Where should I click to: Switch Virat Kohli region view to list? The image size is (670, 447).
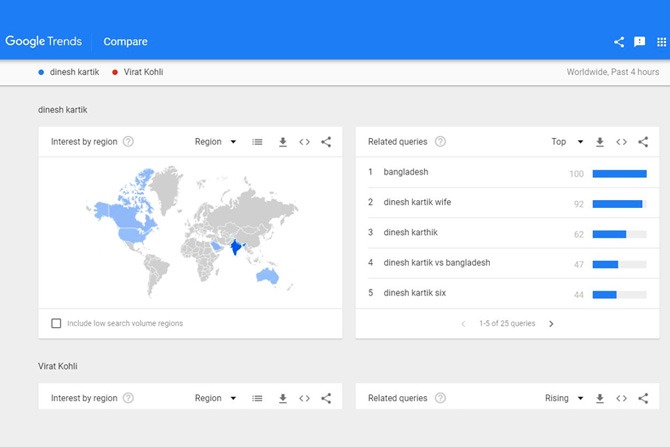(x=257, y=398)
